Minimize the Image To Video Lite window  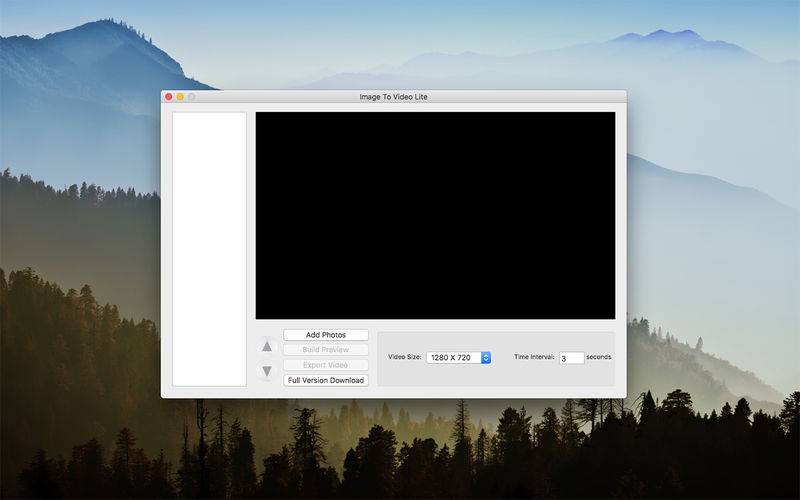click(180, 96)
